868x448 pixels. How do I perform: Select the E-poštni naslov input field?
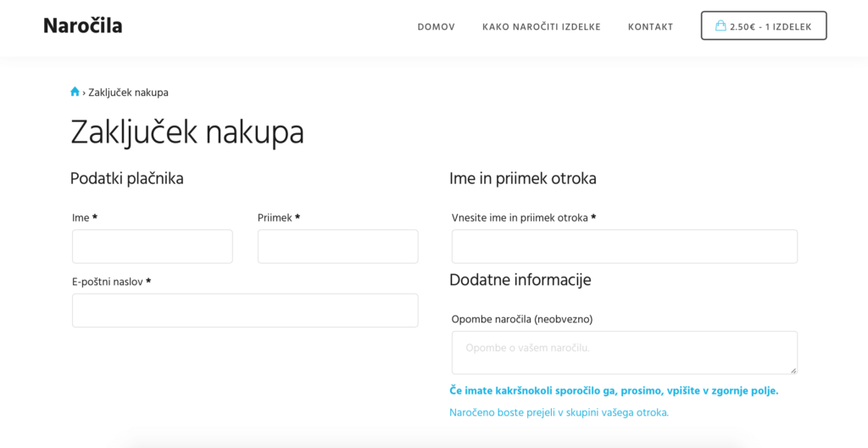pyautogui.click(x=245, y=311)
